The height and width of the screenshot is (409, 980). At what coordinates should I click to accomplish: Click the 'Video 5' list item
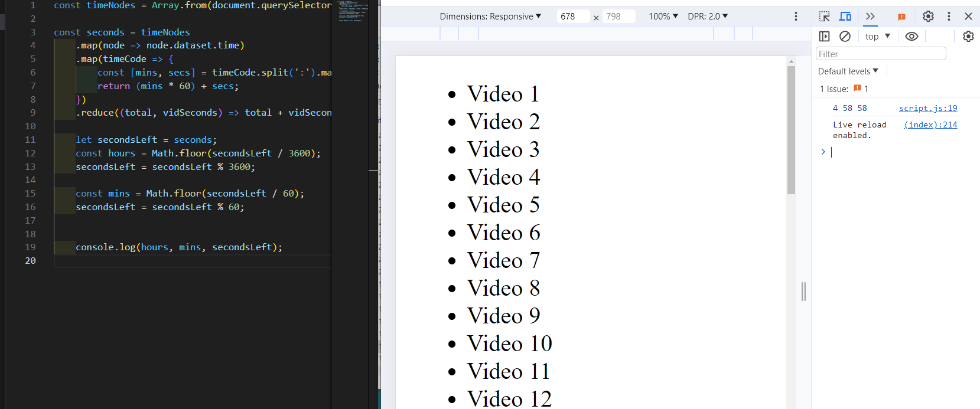click(x=503, y=205)
